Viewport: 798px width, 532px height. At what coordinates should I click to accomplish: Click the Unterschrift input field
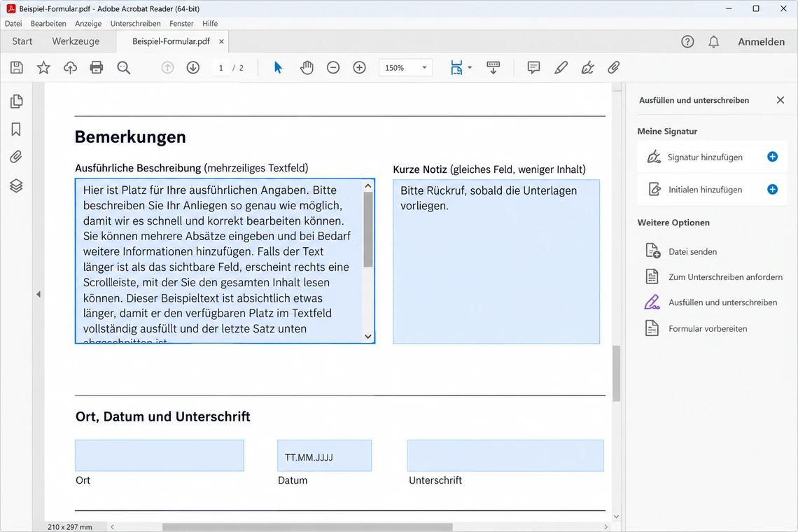505,456
